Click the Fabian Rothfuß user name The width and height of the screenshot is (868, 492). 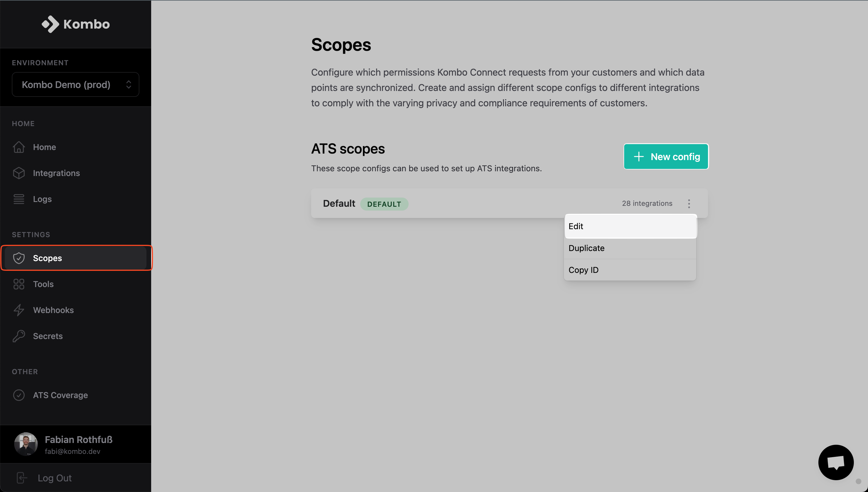point(79,439)
